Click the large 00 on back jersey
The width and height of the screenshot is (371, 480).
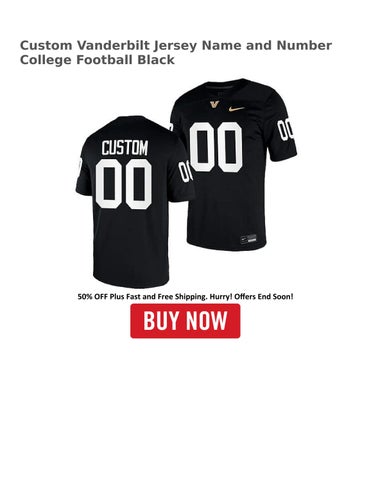tap(124, 184)
